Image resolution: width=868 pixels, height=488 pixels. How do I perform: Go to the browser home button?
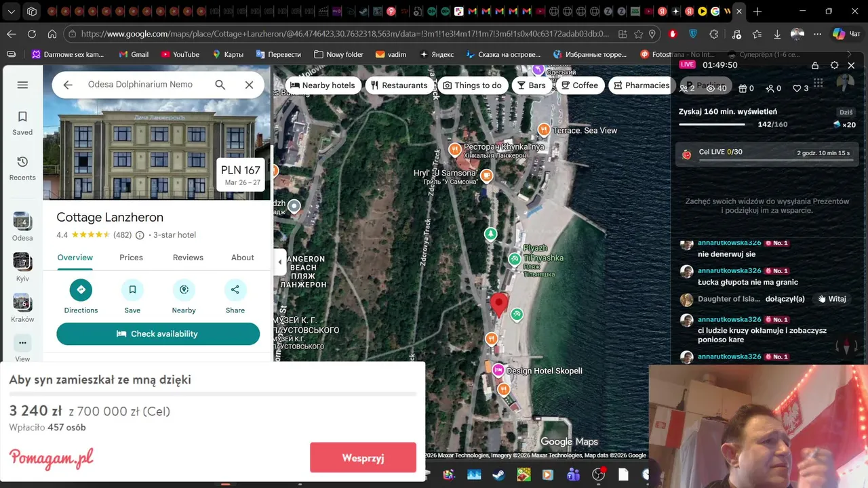pyautogui.click(x=52, y=34)
